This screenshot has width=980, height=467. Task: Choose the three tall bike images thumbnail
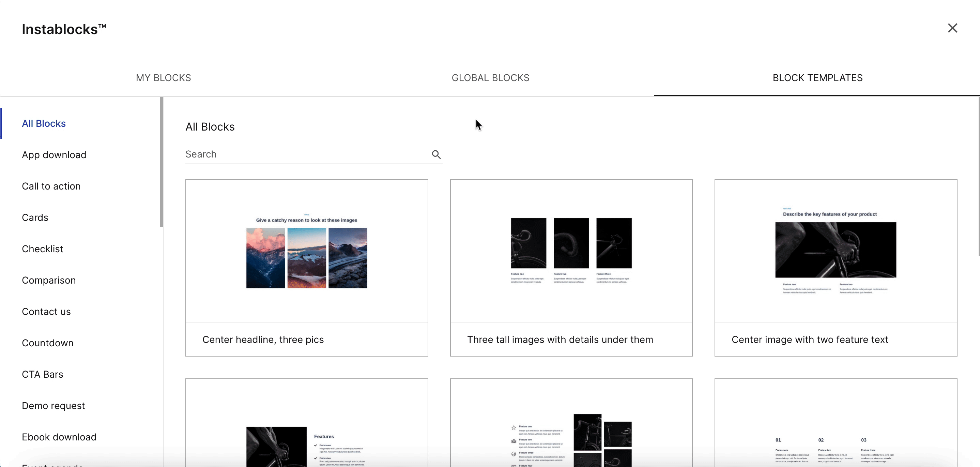click(571, 251)
